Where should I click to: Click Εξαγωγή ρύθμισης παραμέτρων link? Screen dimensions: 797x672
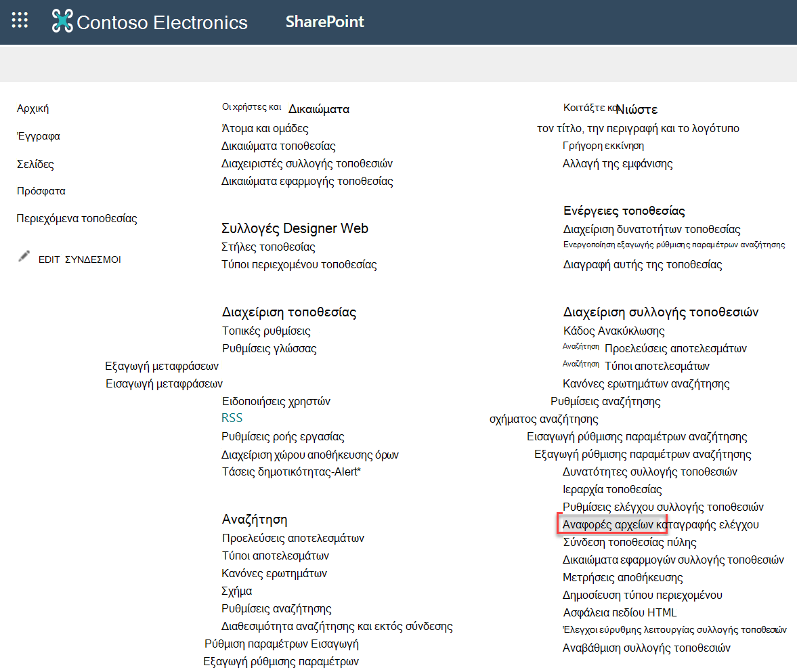click(x=281, y=662)
